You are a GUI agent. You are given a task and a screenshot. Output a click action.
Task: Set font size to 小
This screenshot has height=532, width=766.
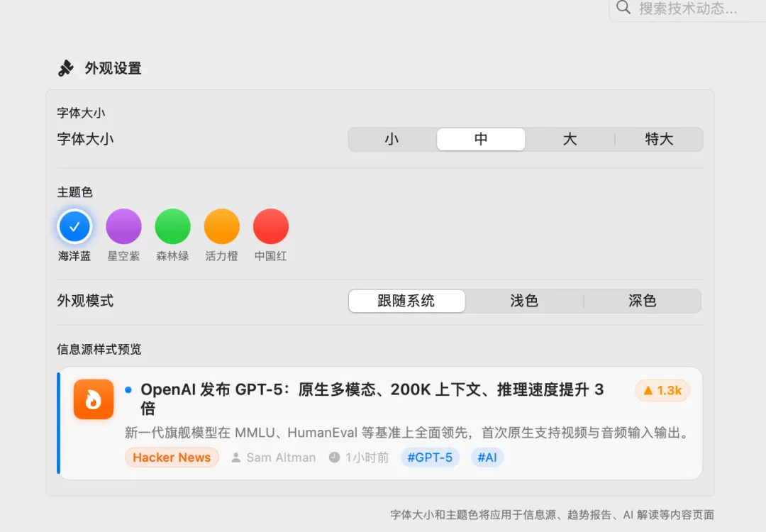(392, 139)
